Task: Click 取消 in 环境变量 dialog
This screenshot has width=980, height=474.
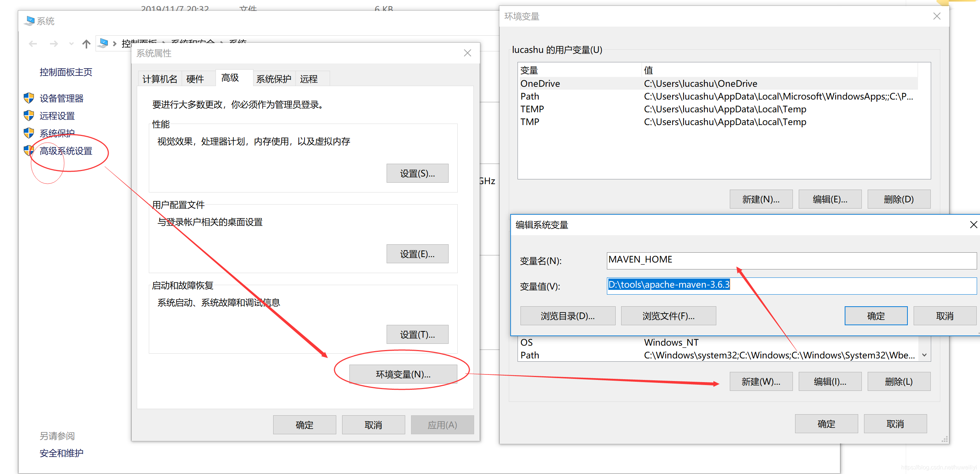Action: click(x=895, y=423)
